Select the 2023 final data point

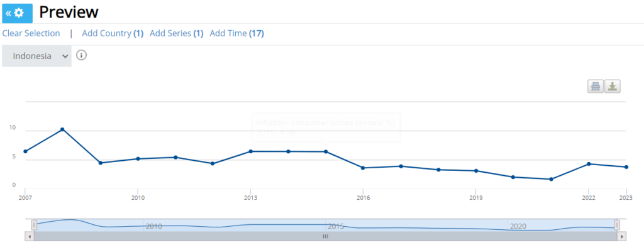(626, 167)
